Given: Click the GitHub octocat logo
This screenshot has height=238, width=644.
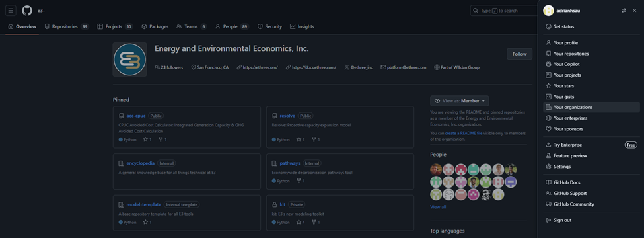Looking at the screenshot, I should pyautogui.click(x=27, y=11).
